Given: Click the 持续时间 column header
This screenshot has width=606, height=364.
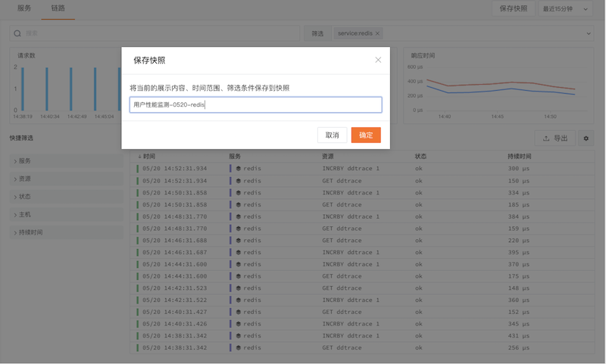Looking at the screenshot, I should 520,157.
